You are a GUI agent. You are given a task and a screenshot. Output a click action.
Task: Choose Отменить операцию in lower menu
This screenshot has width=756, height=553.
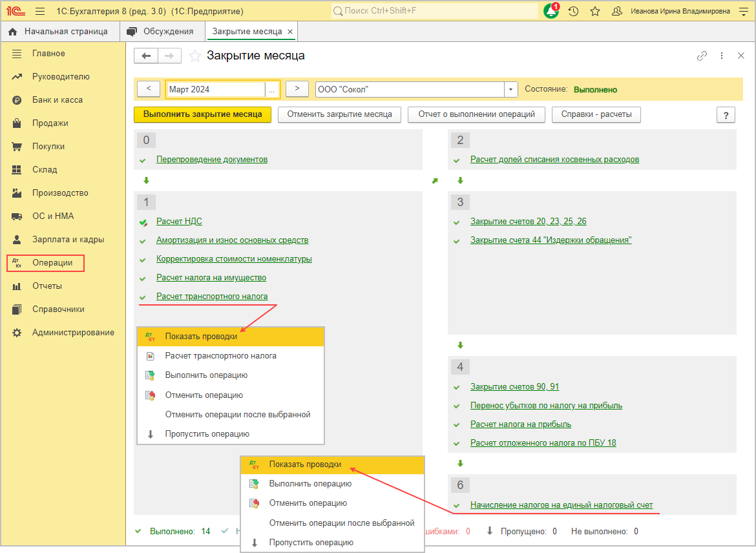pyautogui.click(x=332, y=503)
